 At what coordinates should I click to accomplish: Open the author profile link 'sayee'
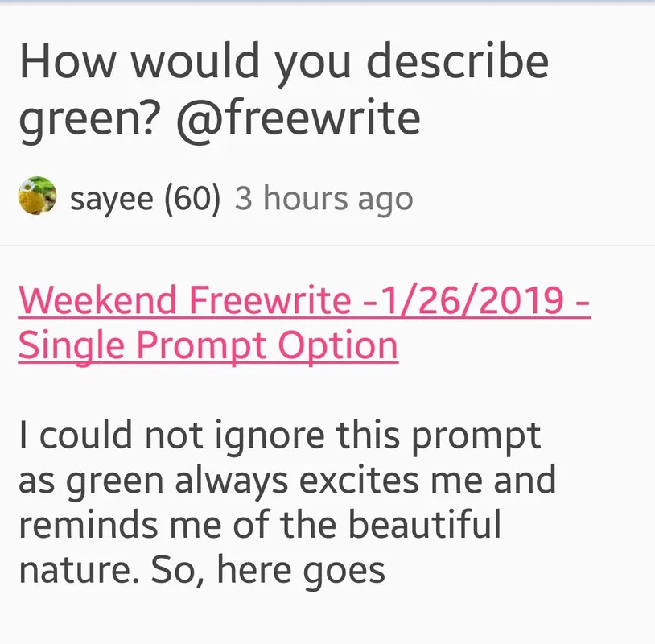pyautogui.click(x=112, y=199)
